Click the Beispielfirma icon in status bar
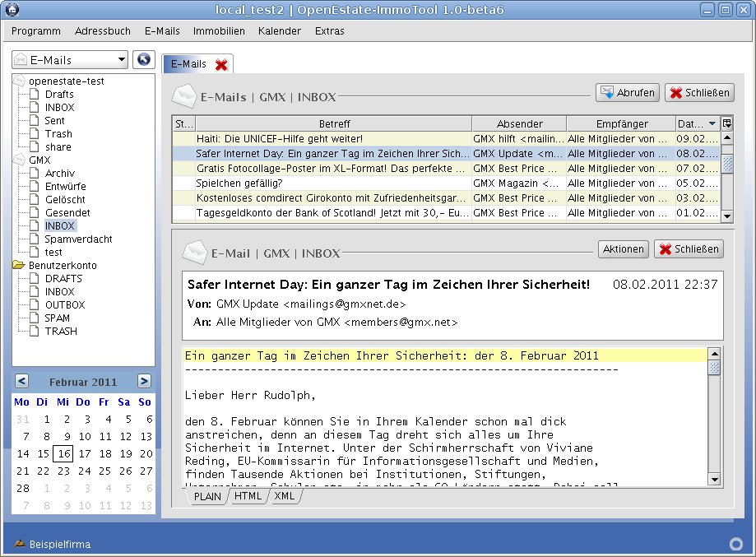 point(18,544)
